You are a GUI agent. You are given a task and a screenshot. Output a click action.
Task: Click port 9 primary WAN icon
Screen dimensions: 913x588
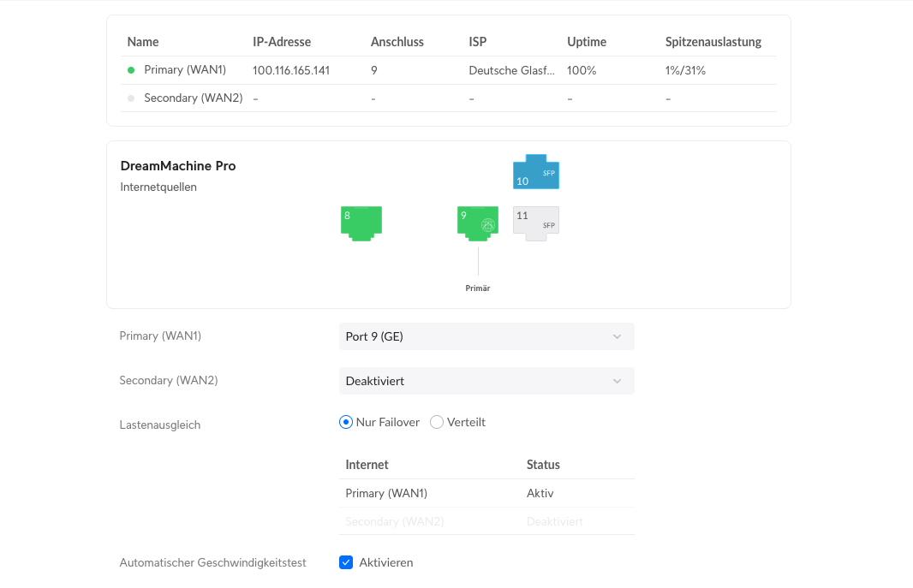(477, 223)
